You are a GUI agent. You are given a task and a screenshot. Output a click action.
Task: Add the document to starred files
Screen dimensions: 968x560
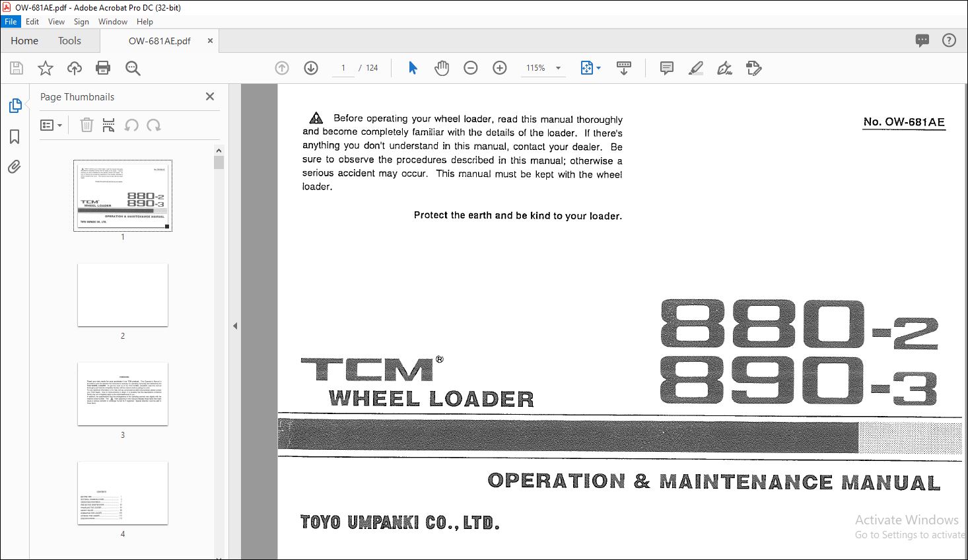click(46, 68)
